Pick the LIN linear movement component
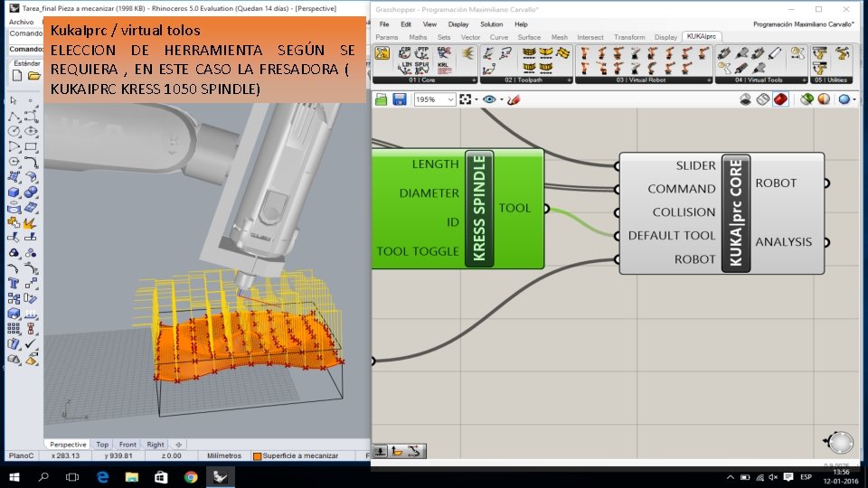 tap(405, 68)
